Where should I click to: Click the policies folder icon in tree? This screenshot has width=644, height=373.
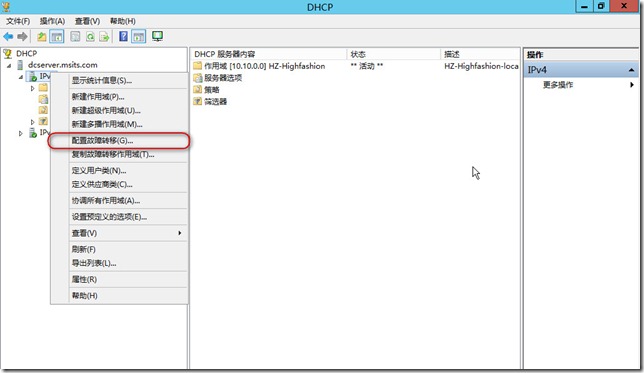click(x=43, y=110)
